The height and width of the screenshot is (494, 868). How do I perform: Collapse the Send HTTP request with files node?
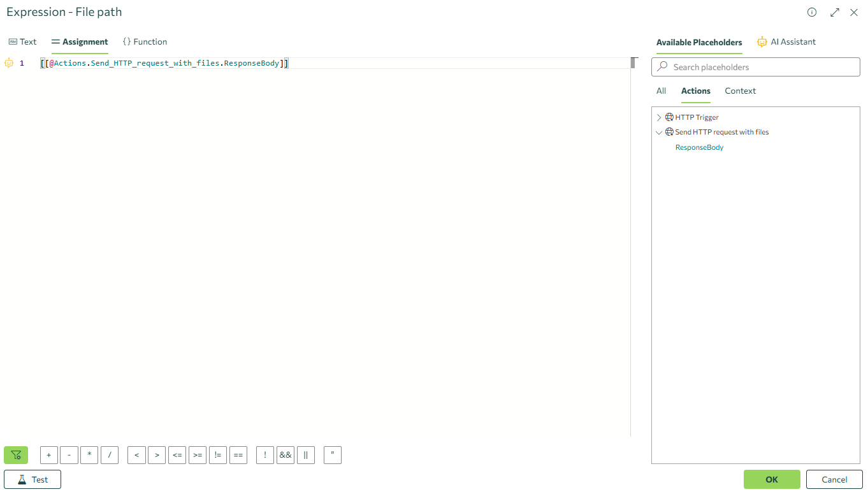click(x=659, y=131)
